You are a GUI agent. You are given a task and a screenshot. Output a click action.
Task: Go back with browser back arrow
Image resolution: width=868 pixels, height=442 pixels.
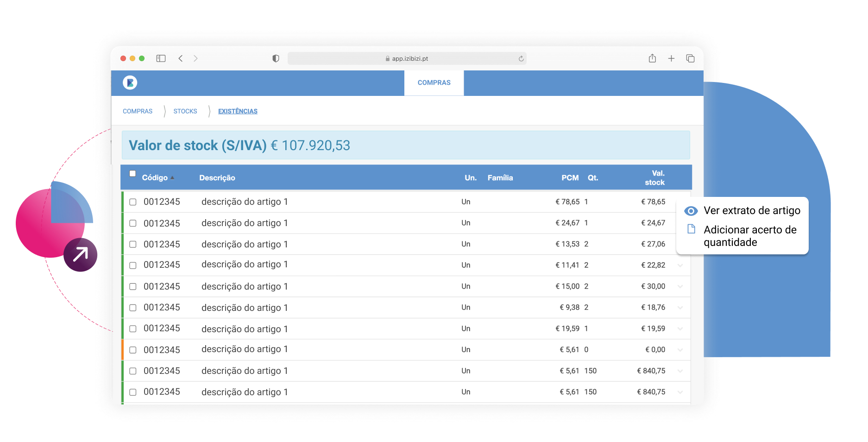click(x=181, y=58)
